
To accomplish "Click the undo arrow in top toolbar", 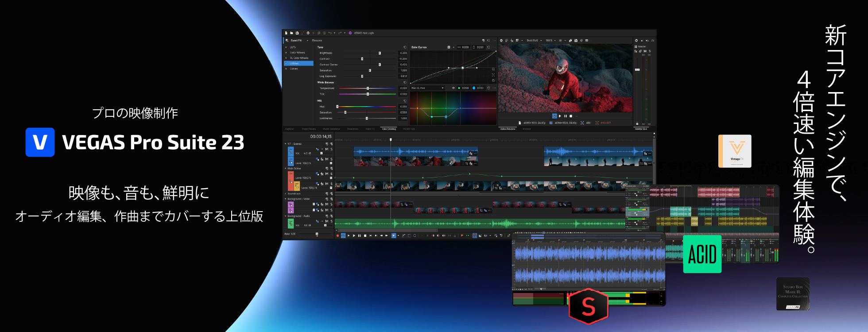I will 329,33.
